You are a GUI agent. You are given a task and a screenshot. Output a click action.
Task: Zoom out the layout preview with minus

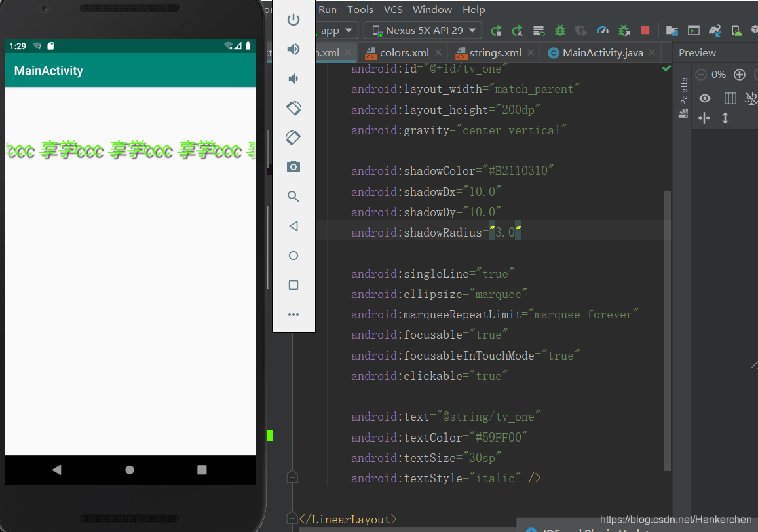pyautogui.click(x=701, y=75)
